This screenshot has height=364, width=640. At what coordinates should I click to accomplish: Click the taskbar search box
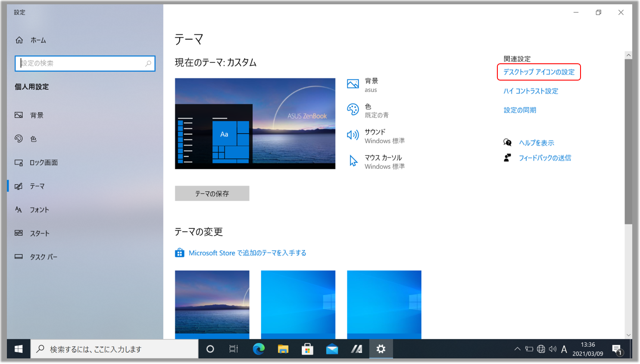tap(115, 349)
